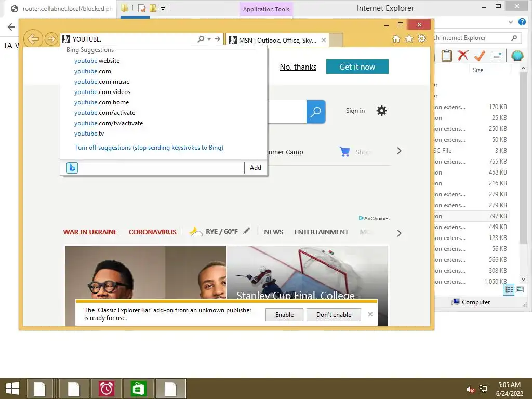This screenshot has width=532, height=399.
Task: Open the NEWS section
Action: [x=273, y=232]
